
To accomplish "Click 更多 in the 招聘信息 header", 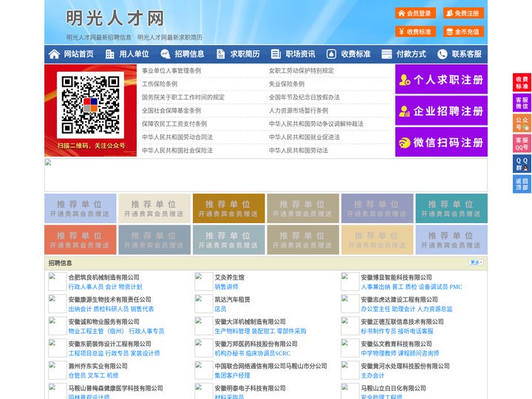I will [476, 262].
